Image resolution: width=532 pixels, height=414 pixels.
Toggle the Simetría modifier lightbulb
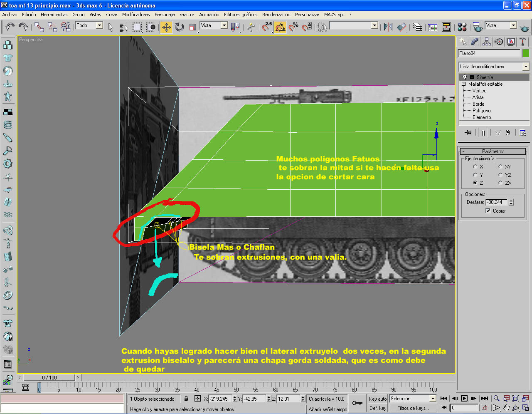click(465, 77)
